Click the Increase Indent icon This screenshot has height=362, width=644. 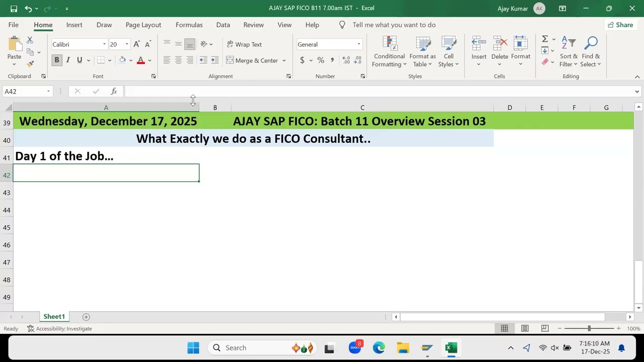(x=215, y=60)
